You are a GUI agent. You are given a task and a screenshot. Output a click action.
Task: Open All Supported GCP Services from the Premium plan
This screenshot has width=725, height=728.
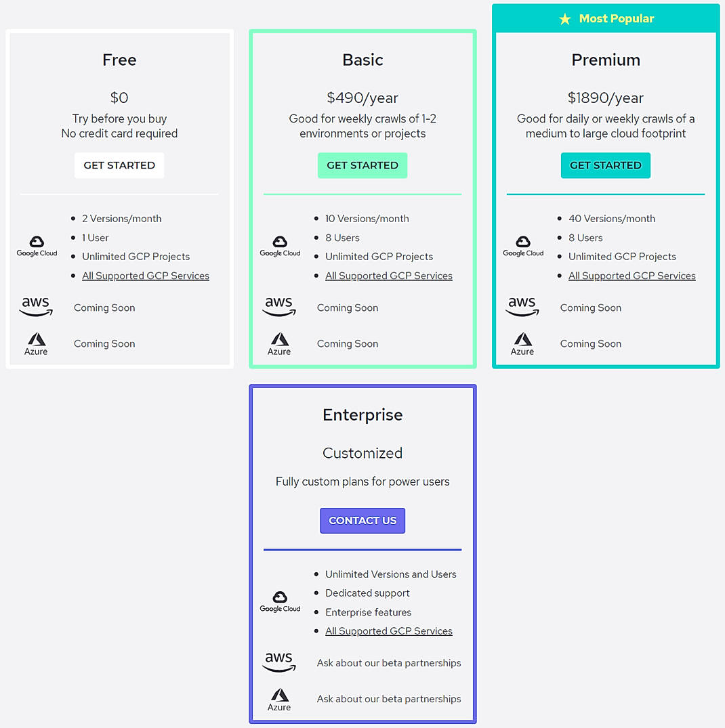(x=631, y=276)
